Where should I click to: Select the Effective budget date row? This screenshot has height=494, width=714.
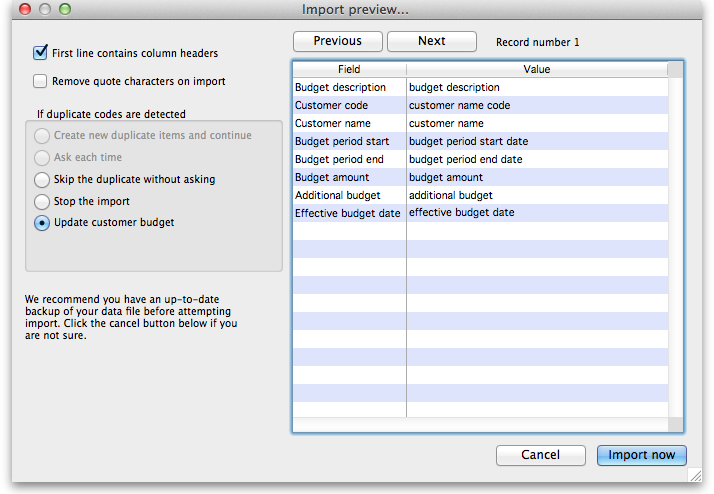[348, 213]
